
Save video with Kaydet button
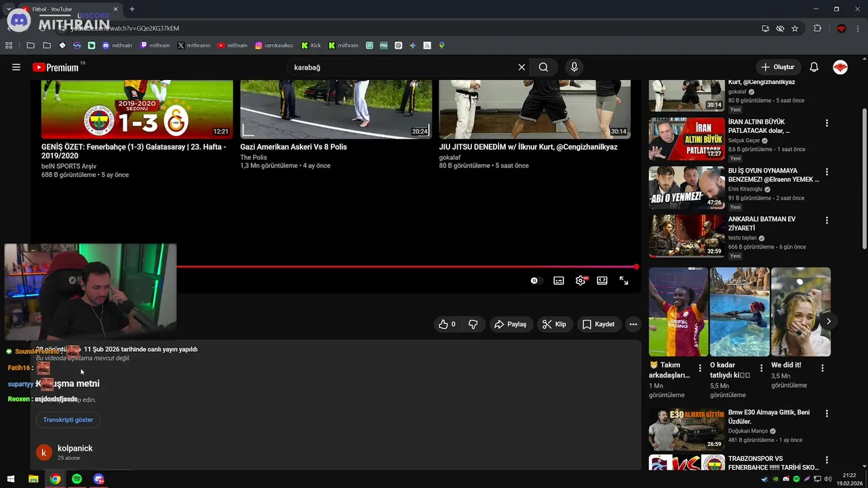pos(599,324)
